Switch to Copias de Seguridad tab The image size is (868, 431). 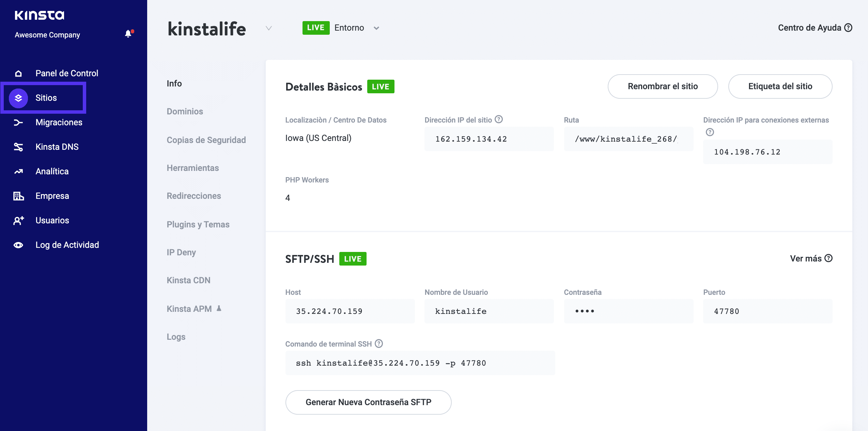[206, 140]
